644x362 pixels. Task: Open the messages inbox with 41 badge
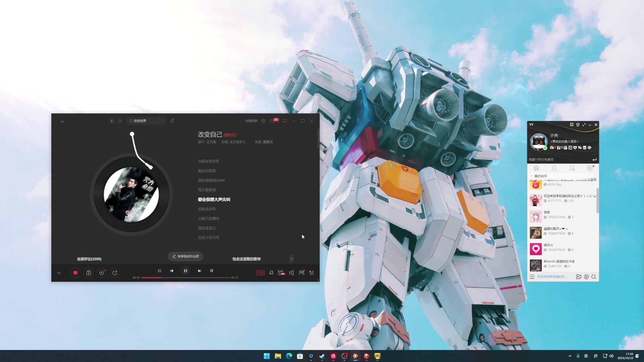pos(274,120)
